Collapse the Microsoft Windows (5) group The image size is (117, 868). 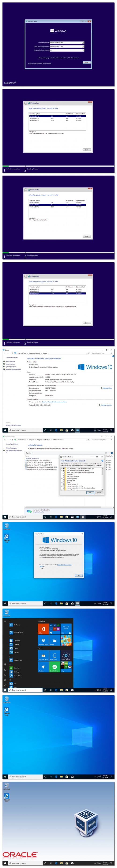(x=32, y=459)
